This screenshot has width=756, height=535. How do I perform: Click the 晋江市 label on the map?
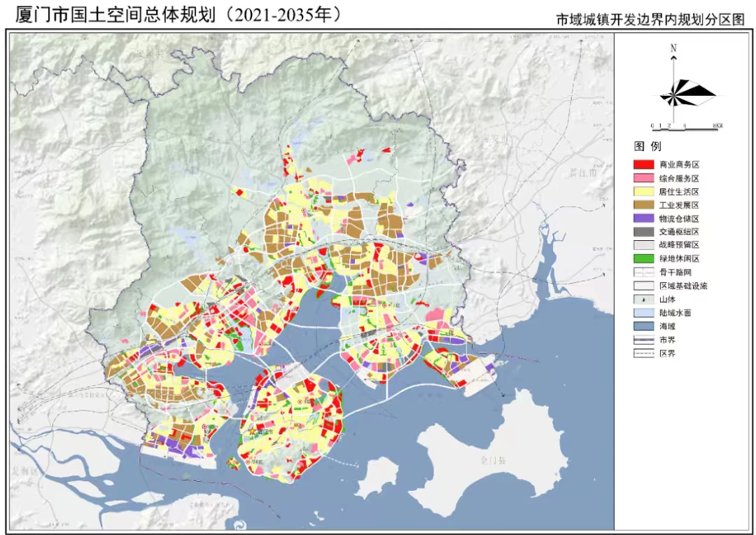583,173
